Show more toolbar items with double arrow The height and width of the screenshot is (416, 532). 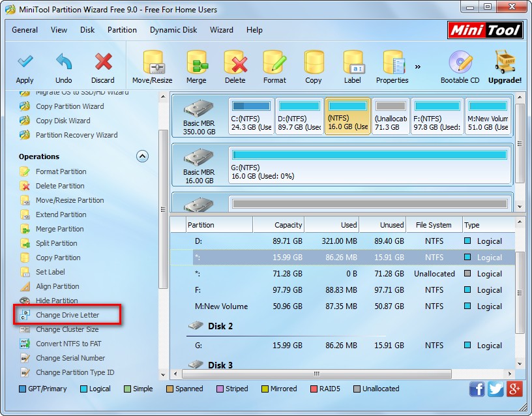point(418,67)
